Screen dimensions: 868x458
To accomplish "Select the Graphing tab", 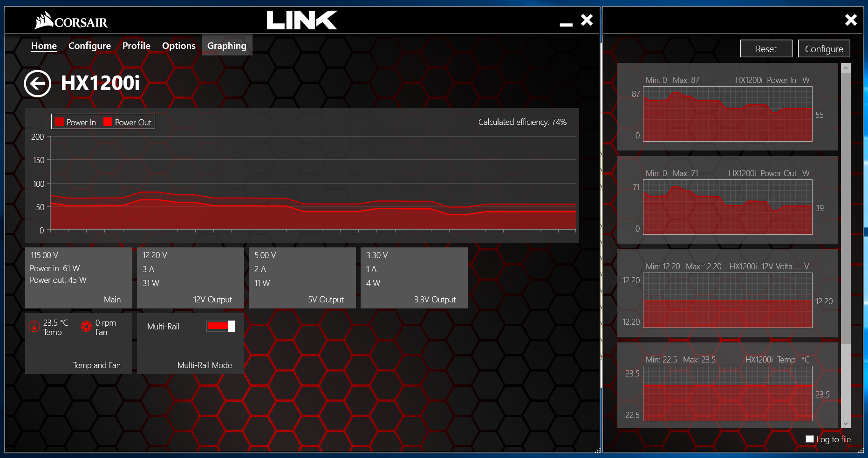I will pos(227,45).
